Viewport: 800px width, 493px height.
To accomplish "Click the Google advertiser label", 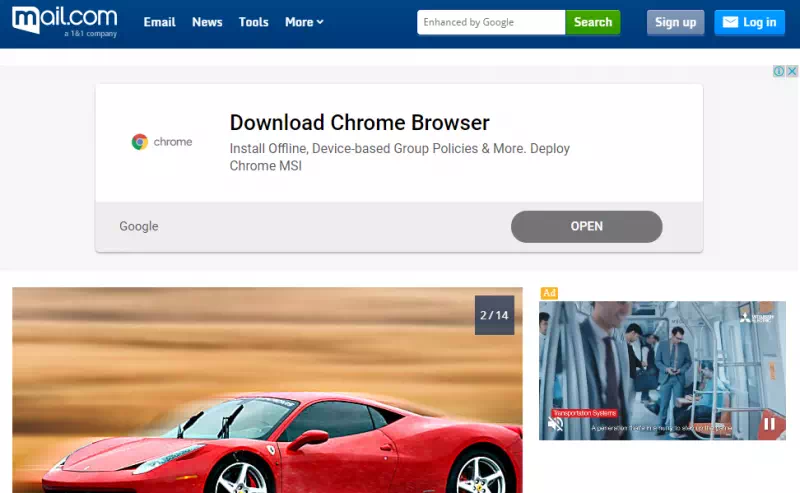I will coord(139,226).
